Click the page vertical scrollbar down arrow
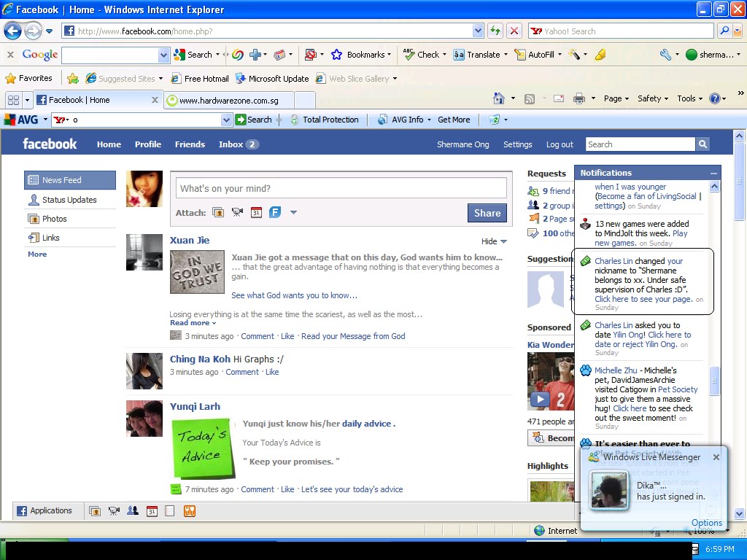The height and width of the screenshot is (560, 747). (740, 513)
